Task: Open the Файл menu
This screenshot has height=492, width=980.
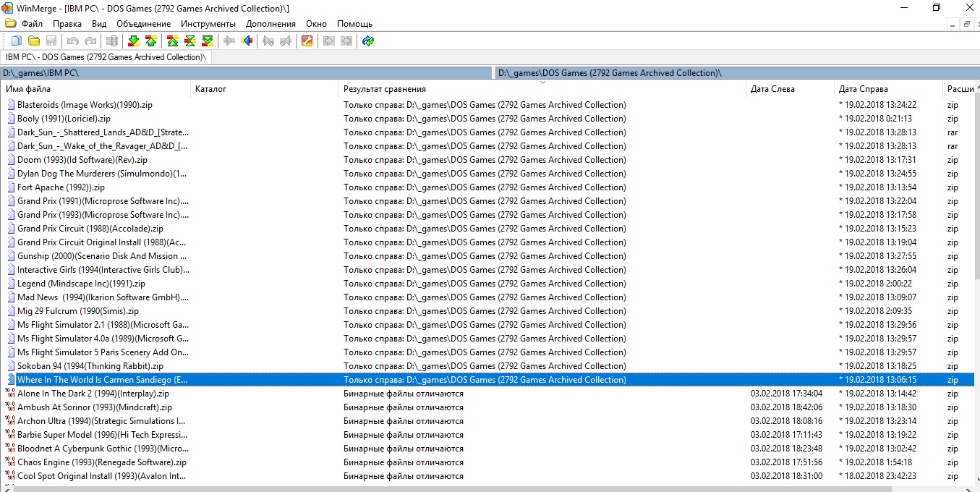Action: 33,24
